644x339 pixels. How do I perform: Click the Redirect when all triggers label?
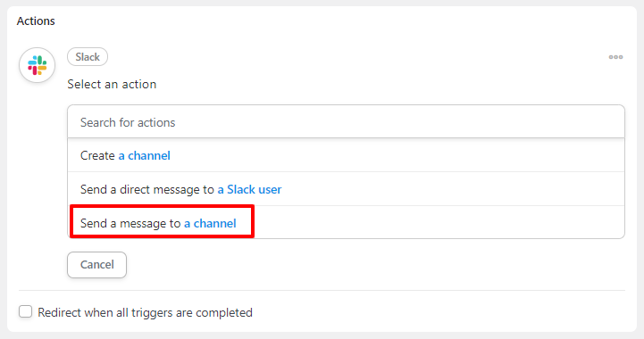(145, 313)
